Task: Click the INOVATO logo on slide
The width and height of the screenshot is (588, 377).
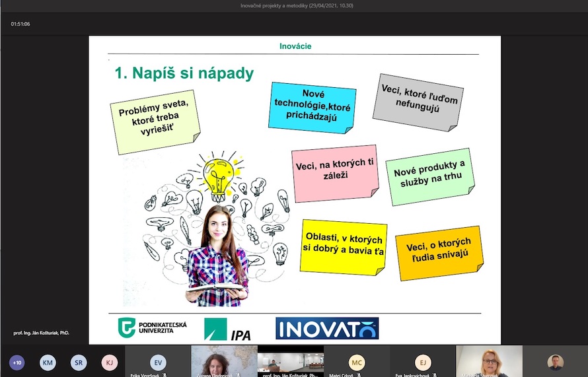Action: (327, 328)
